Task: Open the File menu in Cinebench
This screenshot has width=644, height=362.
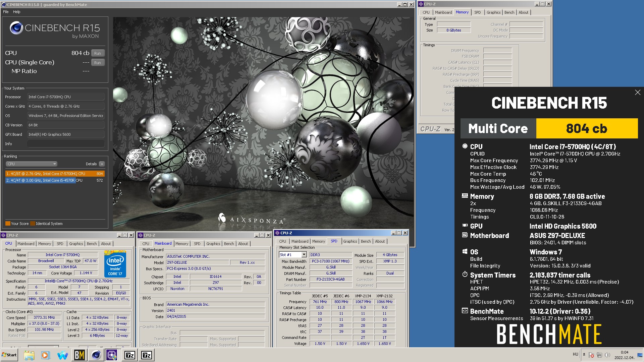Action: pos(6,12)
